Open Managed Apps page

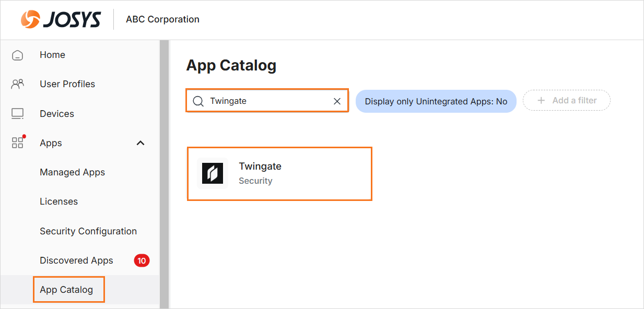coord(72,172)
